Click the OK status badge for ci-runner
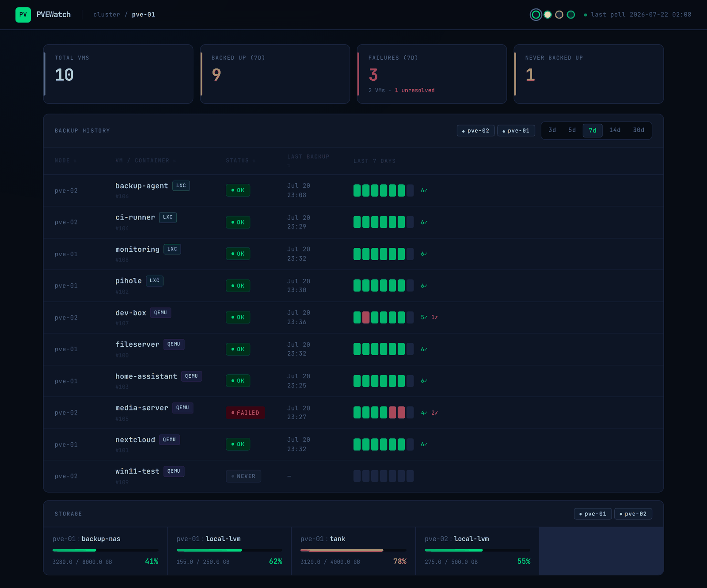 pos(238,222)
